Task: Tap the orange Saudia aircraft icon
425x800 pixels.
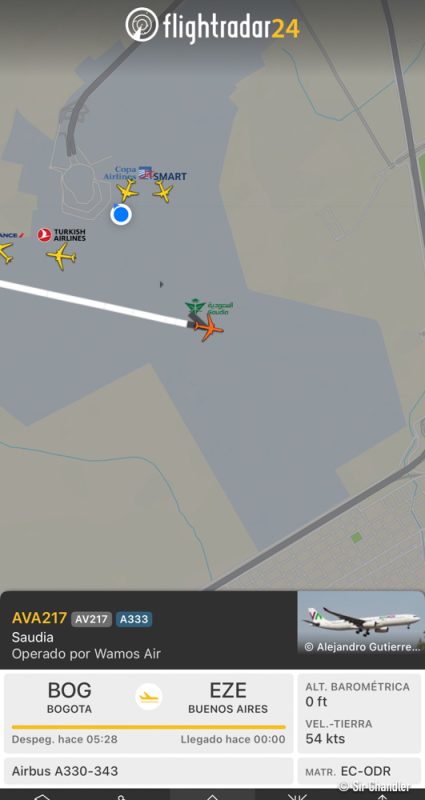Action: tap(209, 328)
